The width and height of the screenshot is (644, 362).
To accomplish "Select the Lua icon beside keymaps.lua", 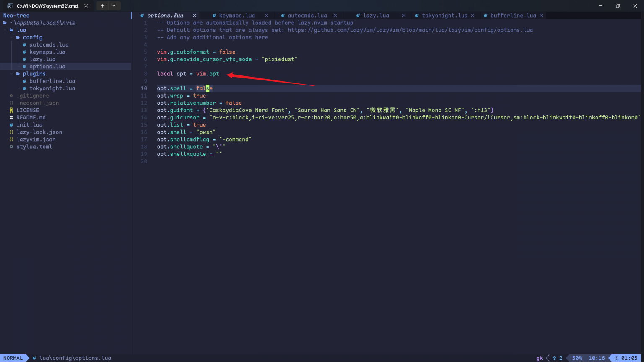I will click(x=24, y=52).
